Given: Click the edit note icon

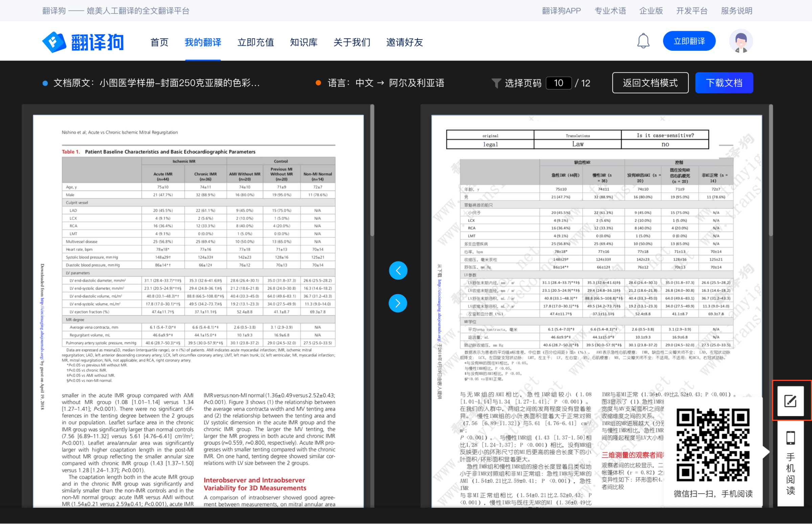Looking at the screenshot, I should pos(790,401).
